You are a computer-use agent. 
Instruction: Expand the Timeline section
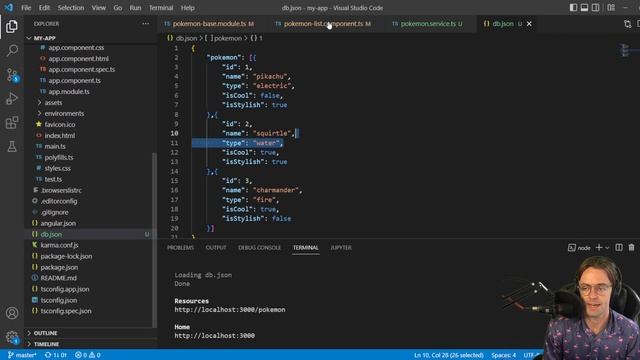46,344
